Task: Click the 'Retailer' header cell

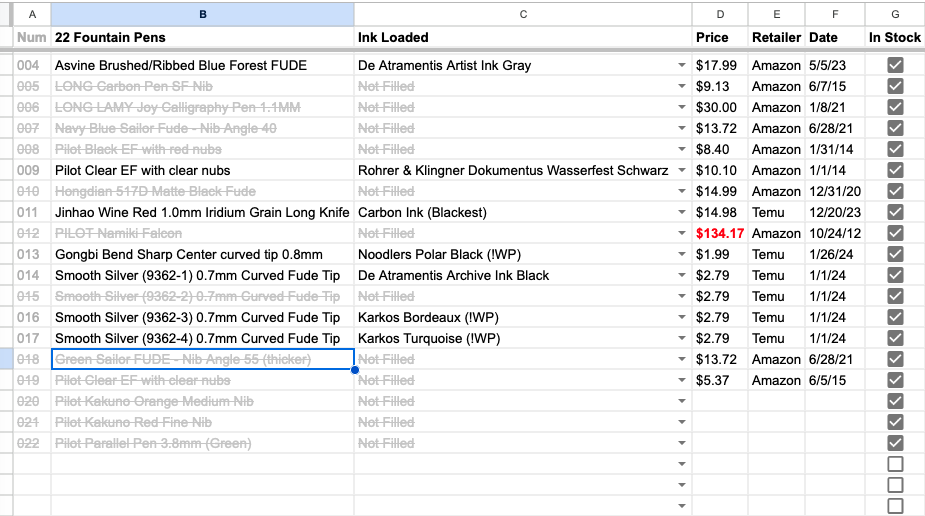Action: 776,37
